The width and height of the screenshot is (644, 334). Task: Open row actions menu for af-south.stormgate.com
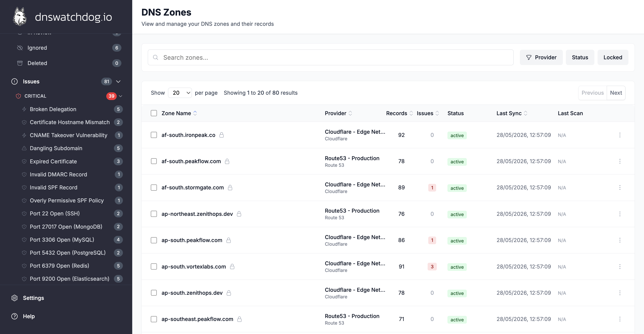point(620,187)
